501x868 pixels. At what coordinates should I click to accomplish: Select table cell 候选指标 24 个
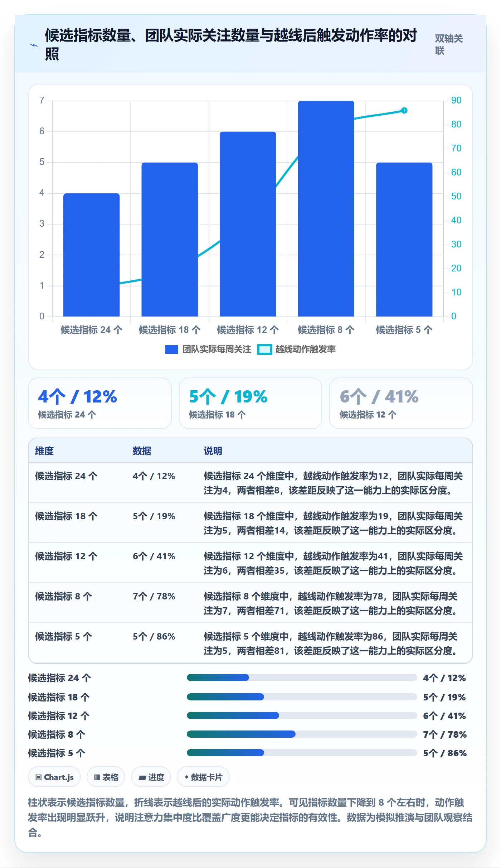pyautogui.click(x=66, y=476)
